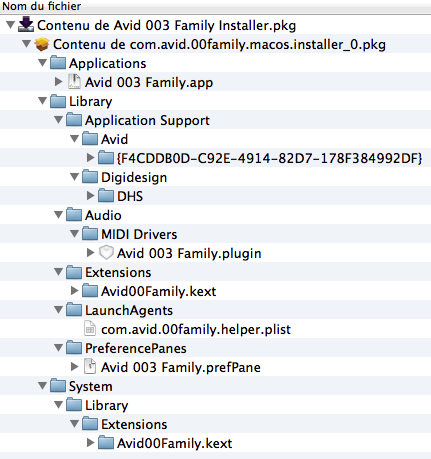Viewport: 431px width, 459px height.
Task: Click the Audio folder icon
Action: coord(74,215)
